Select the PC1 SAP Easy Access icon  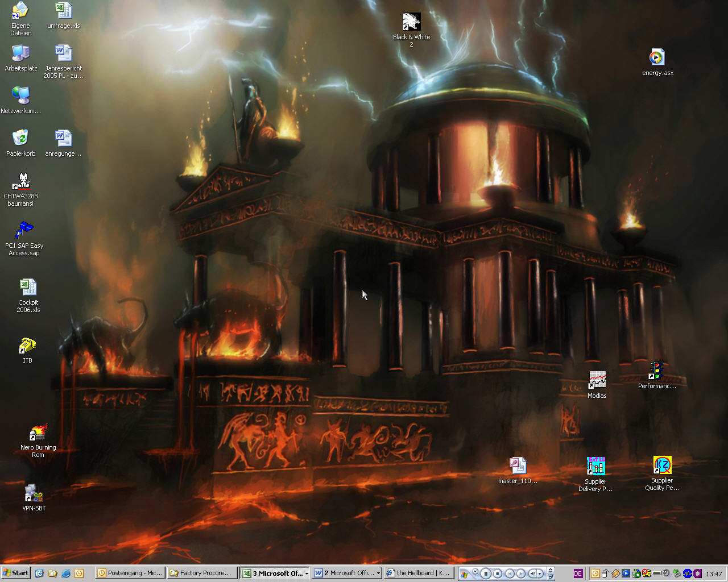tap(24, 231)
